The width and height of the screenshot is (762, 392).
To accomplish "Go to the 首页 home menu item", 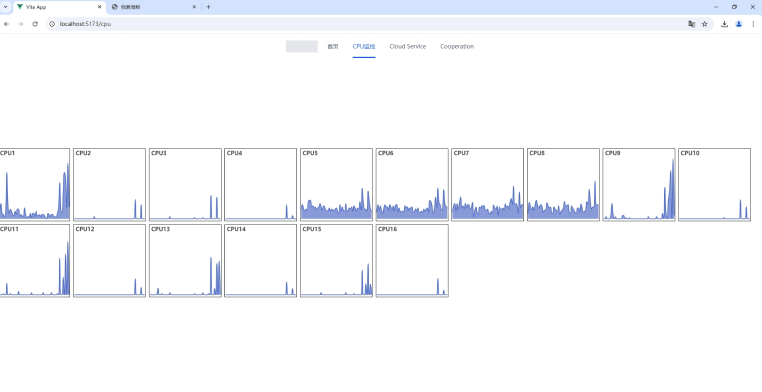I will pyautogui.click(x=333, y=47).
